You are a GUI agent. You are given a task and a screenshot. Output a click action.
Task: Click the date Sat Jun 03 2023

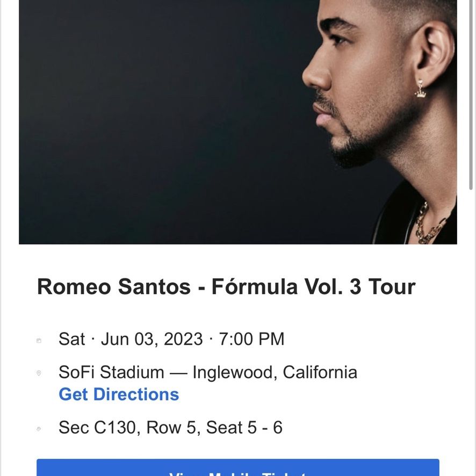(x=171, y=339)
